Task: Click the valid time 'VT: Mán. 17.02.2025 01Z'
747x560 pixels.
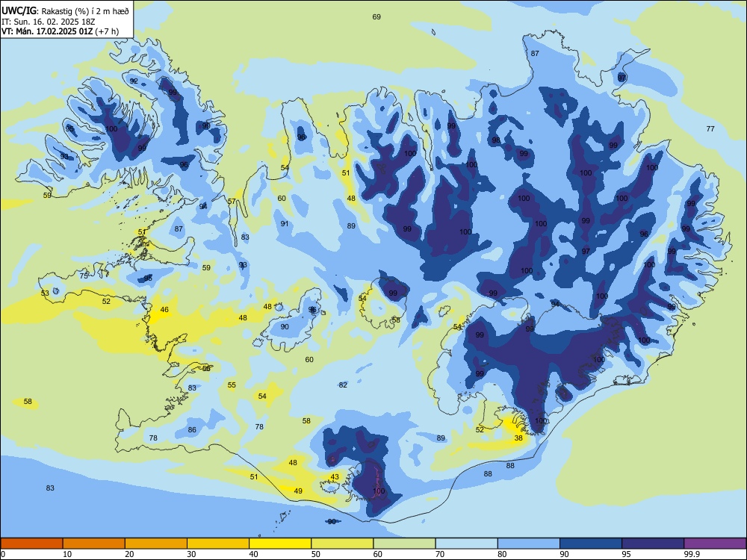Action: pos(47,31)
